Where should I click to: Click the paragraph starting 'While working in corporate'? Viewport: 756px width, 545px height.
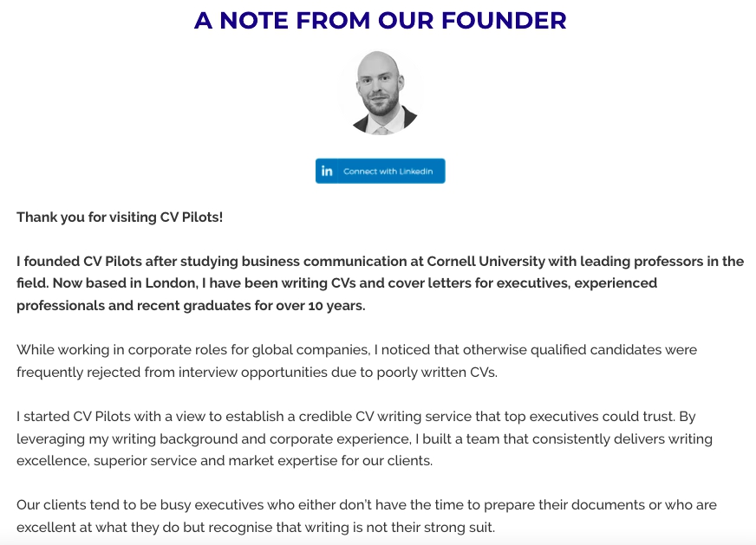(x=357, y=361)
